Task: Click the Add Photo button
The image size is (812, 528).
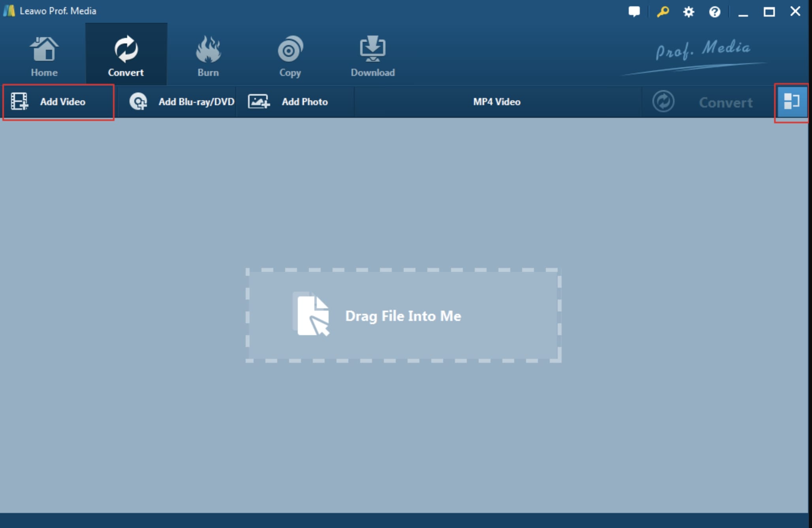Action: tap(304, 102)
